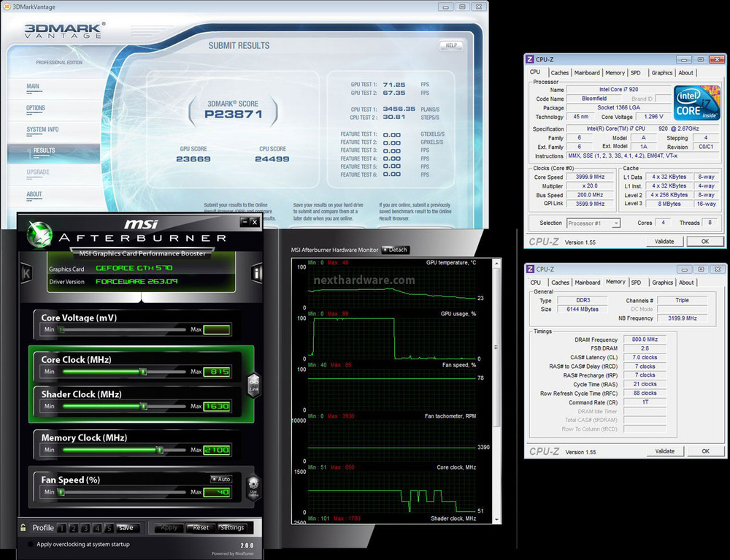This screenshot has height=560, width=730.
Task: Launch Kombustor with the K icon in Afterburner
Action: pyautogui.click(x=26, y=274)
